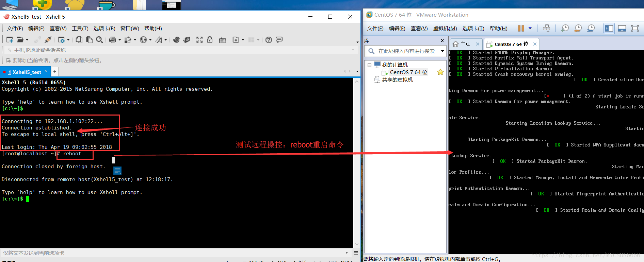Click the new tab file-plus icon in Xshell
The width and height of the screenshot is (644, 262).
click(x=236, y=40)
